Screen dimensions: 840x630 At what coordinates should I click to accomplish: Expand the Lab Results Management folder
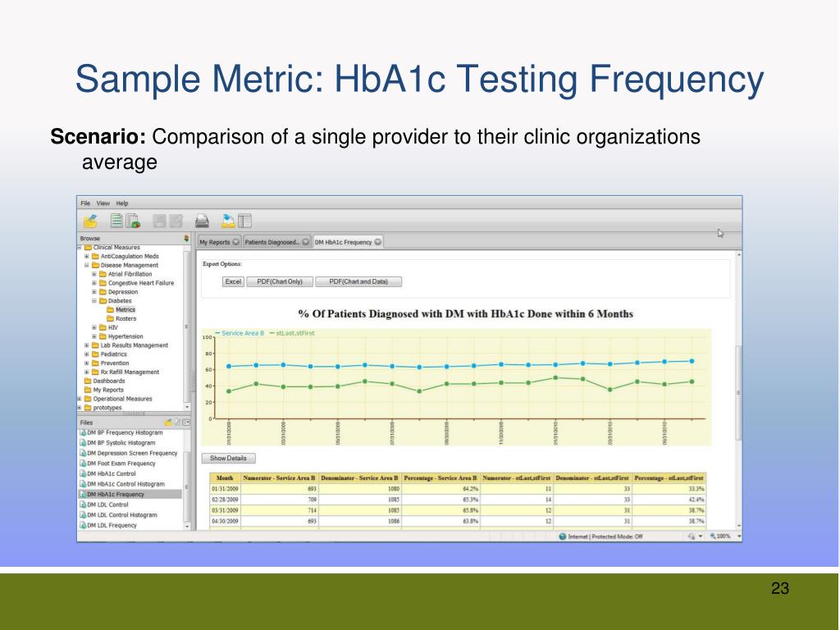click(87, 345)
